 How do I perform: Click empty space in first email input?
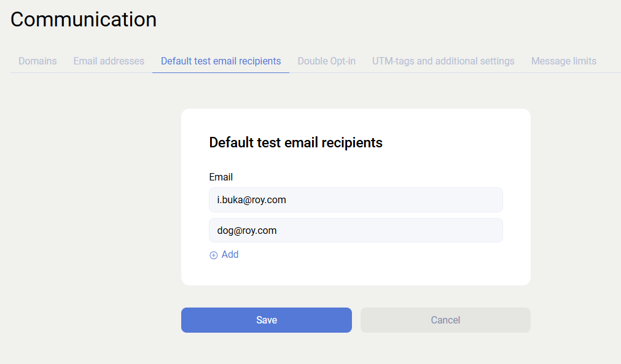coord(418,200)
